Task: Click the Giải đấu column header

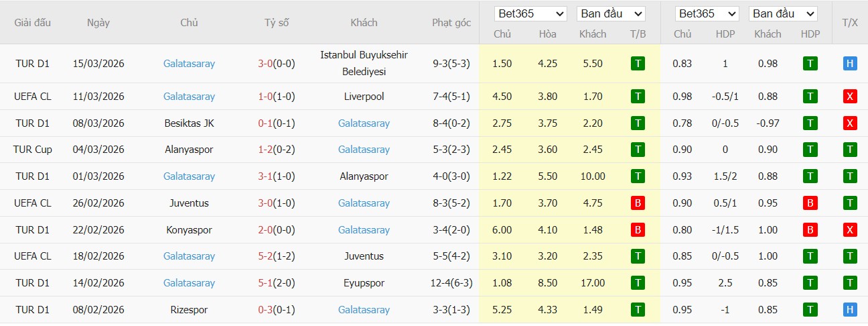Action: coord(33,23)
